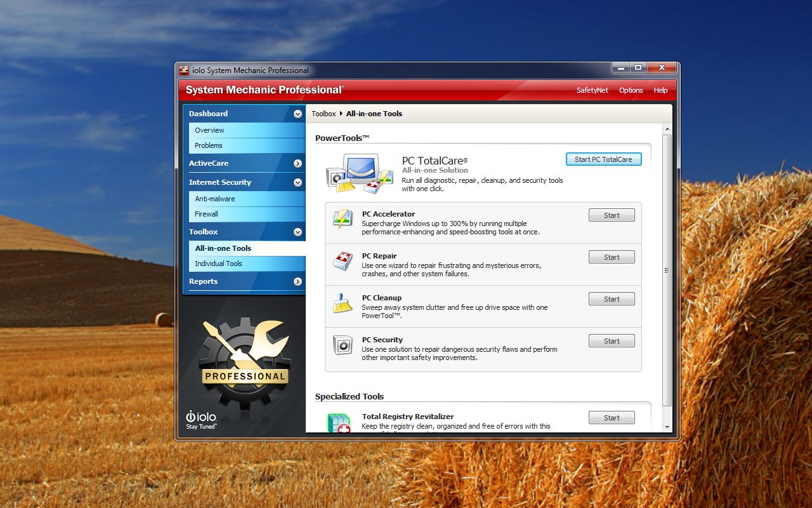Expand the ActiveCare section arrow
Viewport: 812px width, 508px height.
pos(298,164)
